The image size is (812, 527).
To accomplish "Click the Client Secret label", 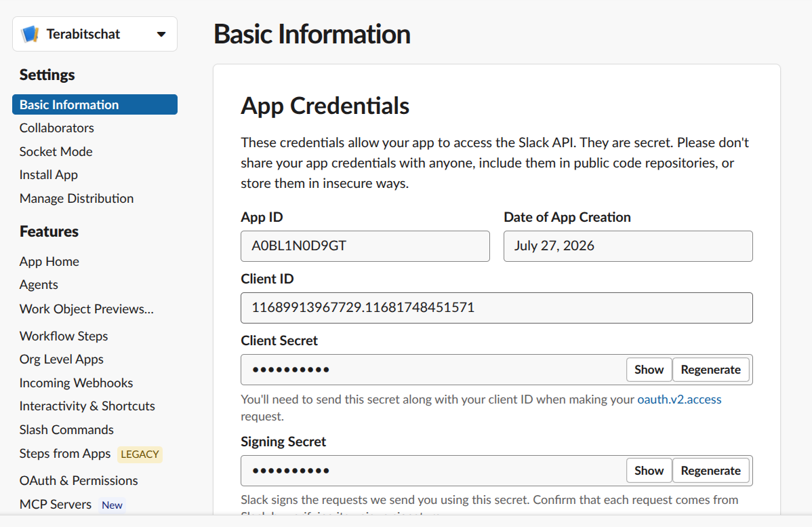I will [x=279, y=341].
